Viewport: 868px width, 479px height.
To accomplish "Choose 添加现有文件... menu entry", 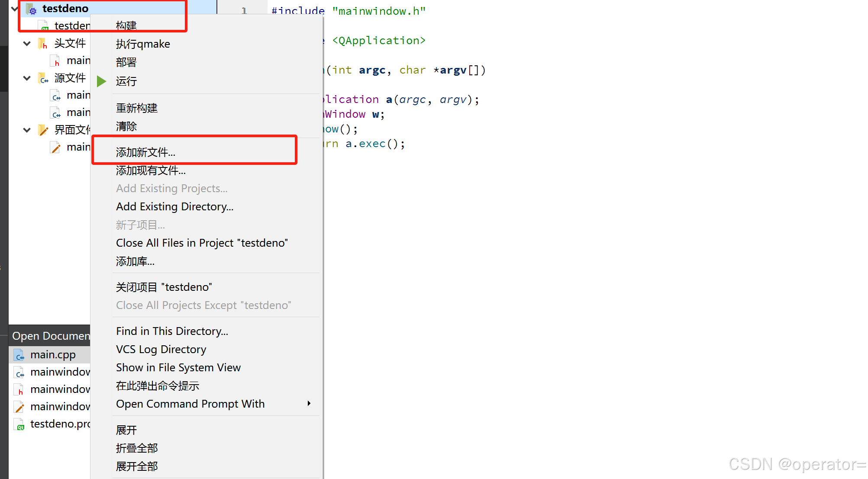I will point(151,170).
